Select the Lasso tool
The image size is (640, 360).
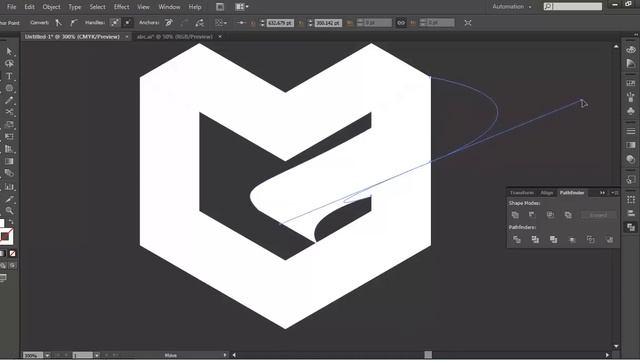click(9, 64)
